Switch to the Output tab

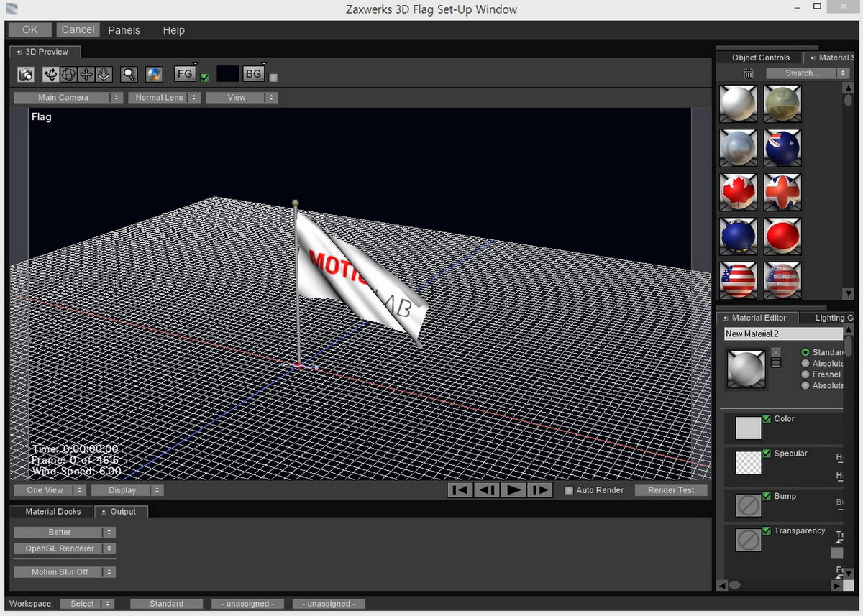pyautogui.click(x=122, y=512)
